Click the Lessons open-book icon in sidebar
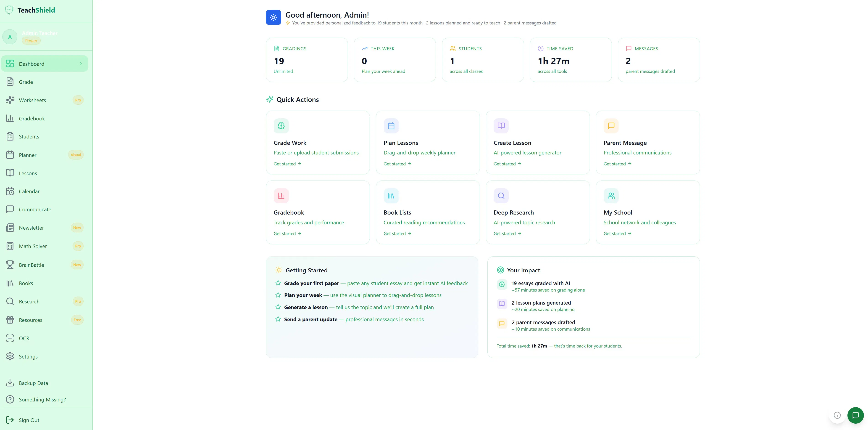 [x=10, y=173]
